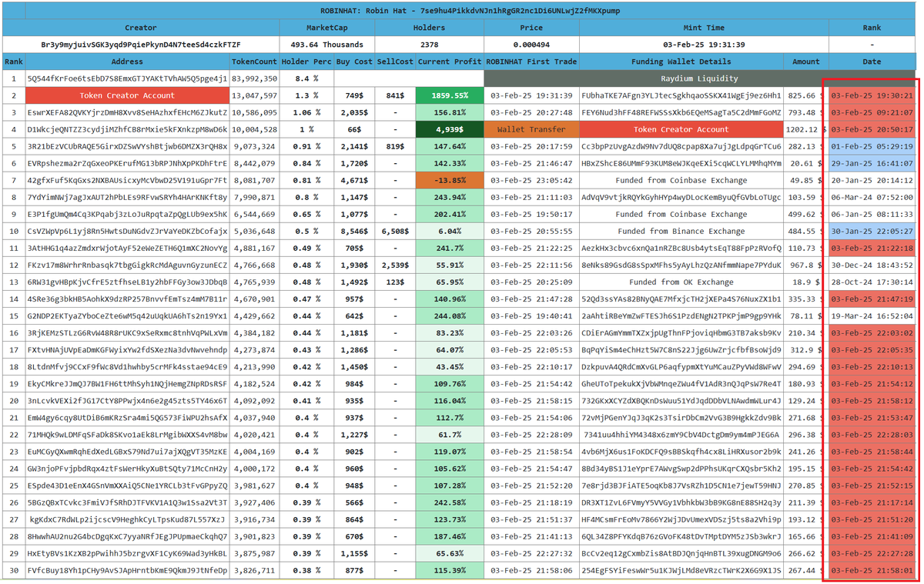Click Token Creator Account cell in Funding Wallet column
Image resolution: width=924 pixels, height=584 pixels.
coord(681,129)
